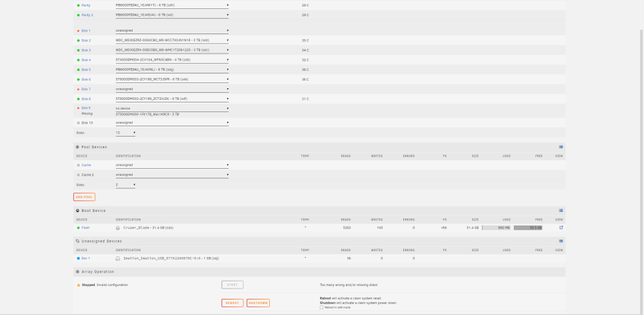Click the green status dot beside Disk 6
Viewport: 644px width, 315px height.
coord(78,79)
